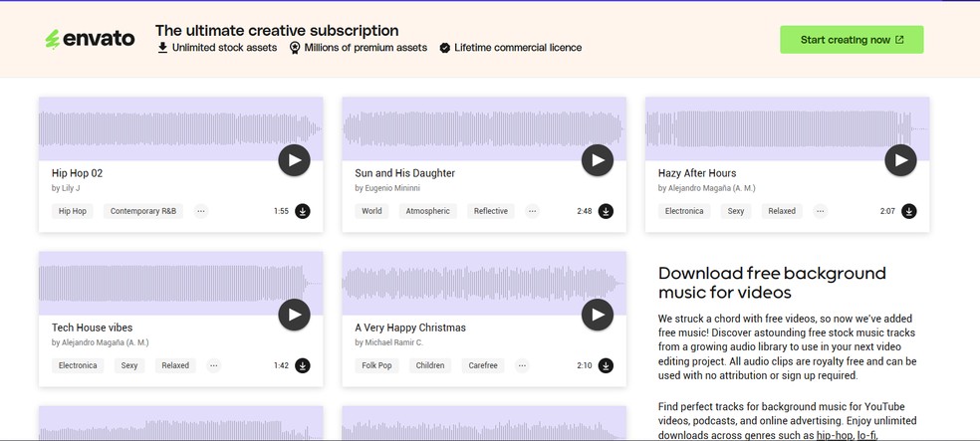This screenshot has width=980, height=441.
Task: Play the Tech House vibes track
Action: click(295, 315)
